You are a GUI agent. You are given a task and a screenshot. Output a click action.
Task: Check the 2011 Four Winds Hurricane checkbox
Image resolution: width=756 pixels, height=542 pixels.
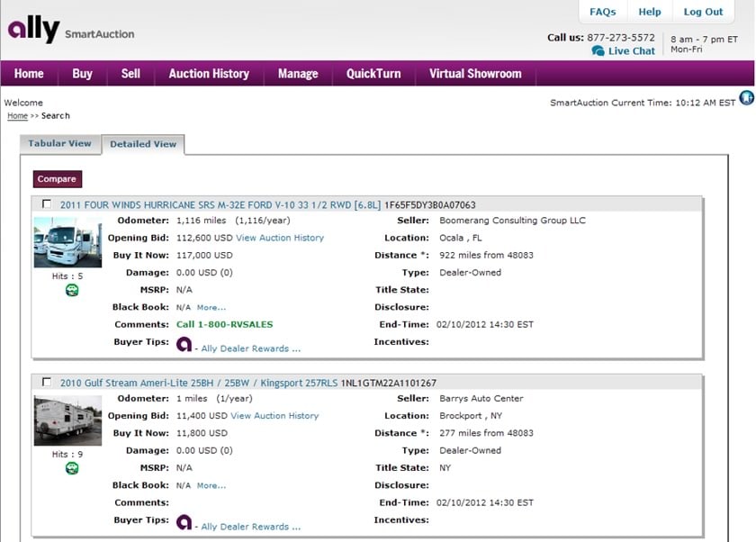[46, 204]
